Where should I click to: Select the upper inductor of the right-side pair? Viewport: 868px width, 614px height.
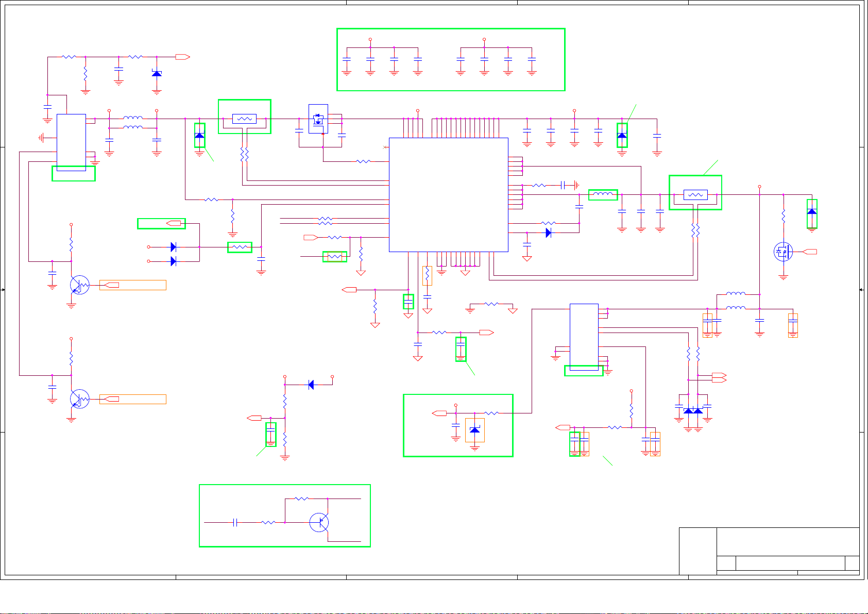coord(736,293)
